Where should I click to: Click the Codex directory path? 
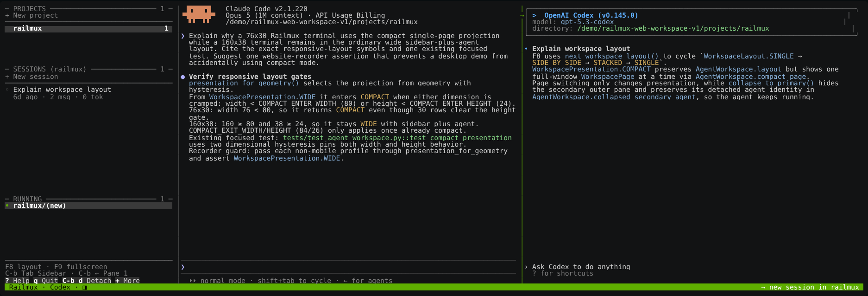click(673, 28)
